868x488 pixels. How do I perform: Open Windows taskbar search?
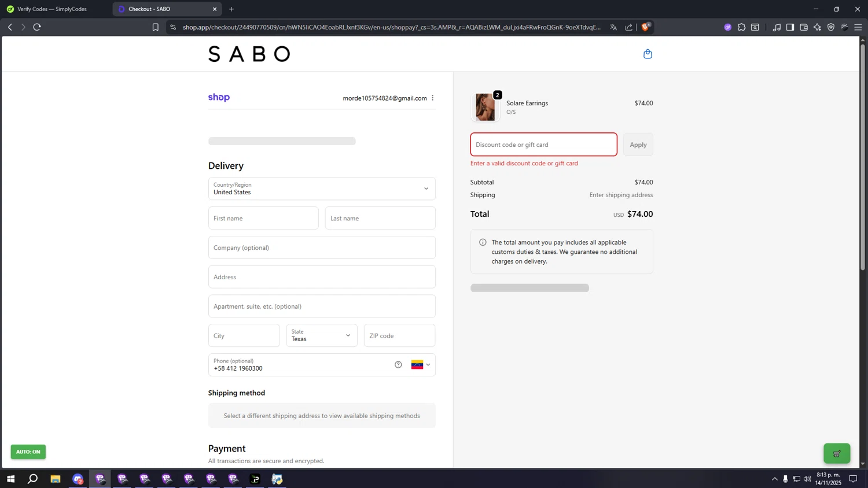33,479
